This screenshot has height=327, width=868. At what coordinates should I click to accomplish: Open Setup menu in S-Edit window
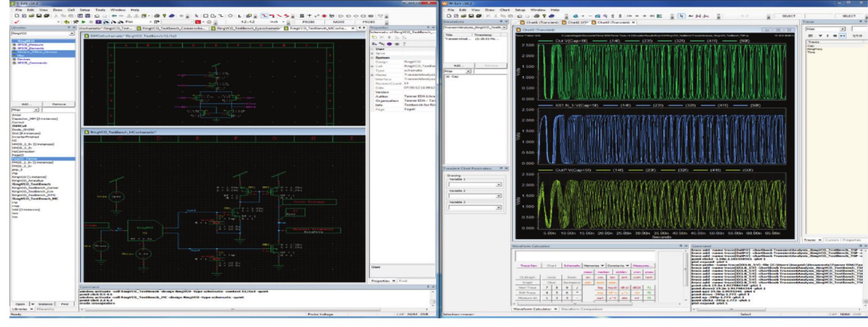(x=85, y=10)
